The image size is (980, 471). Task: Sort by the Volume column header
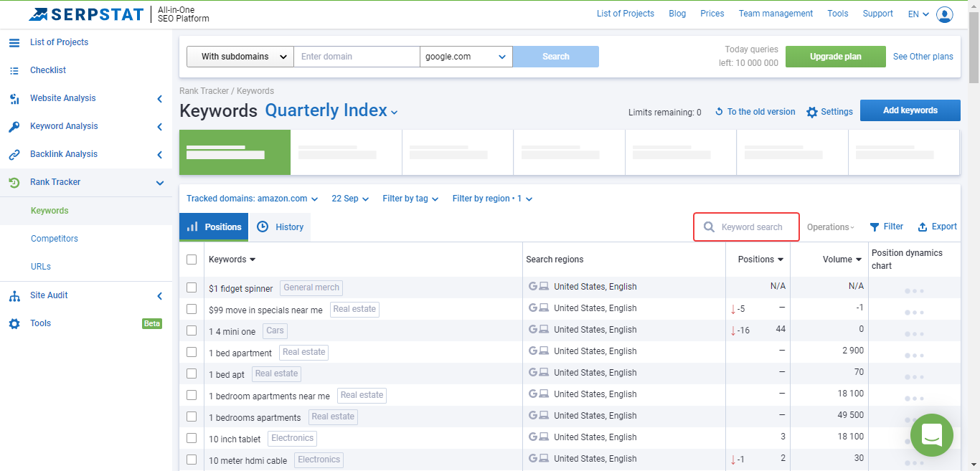(x=842, y=260)
